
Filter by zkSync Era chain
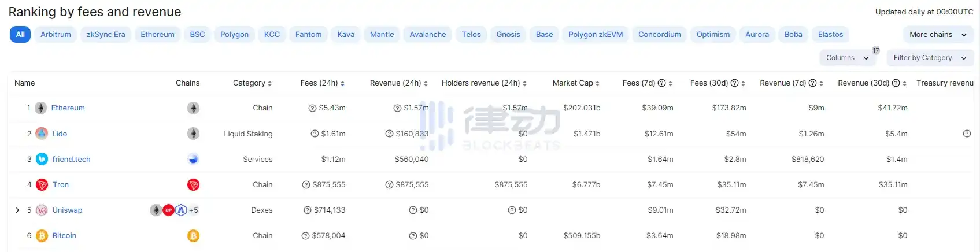point(106,35)
